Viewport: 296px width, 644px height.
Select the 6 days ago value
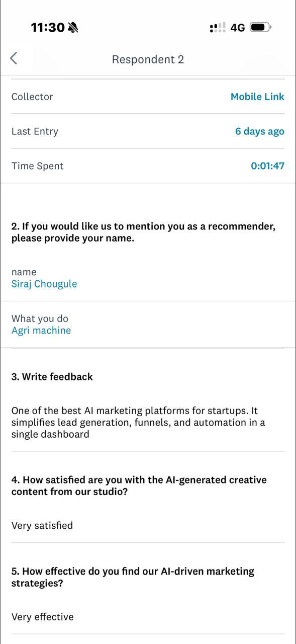click(x=260, y=131)
